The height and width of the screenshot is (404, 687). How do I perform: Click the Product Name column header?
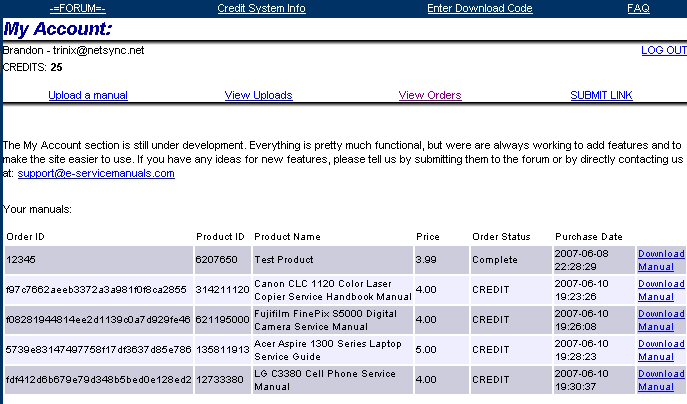point(287,237)
